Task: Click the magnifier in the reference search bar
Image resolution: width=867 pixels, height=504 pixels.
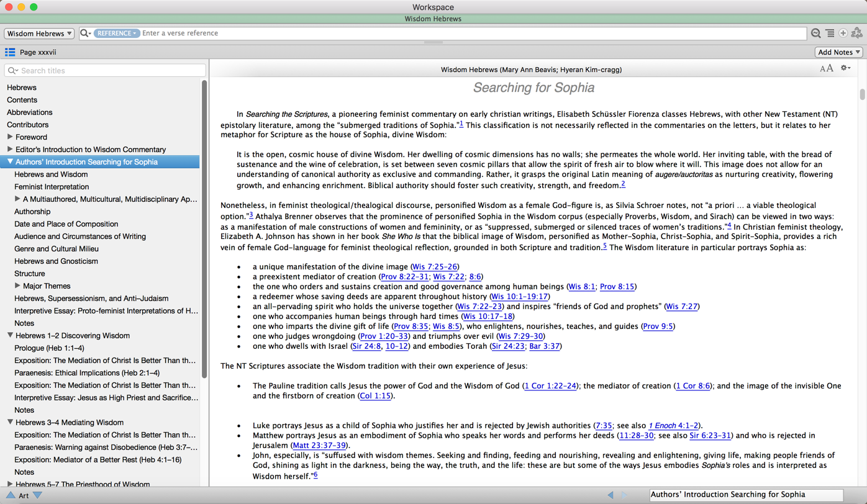Action: coord(85,34)
